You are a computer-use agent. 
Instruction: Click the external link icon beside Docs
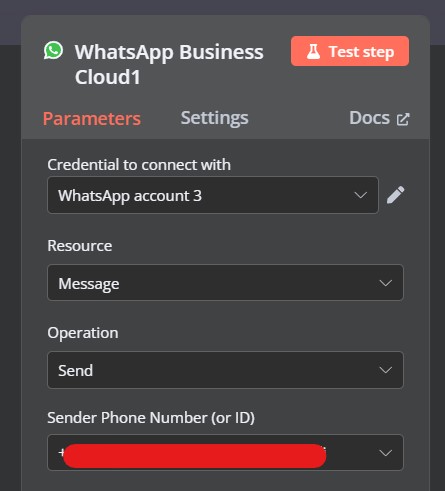tap(403, 119)
